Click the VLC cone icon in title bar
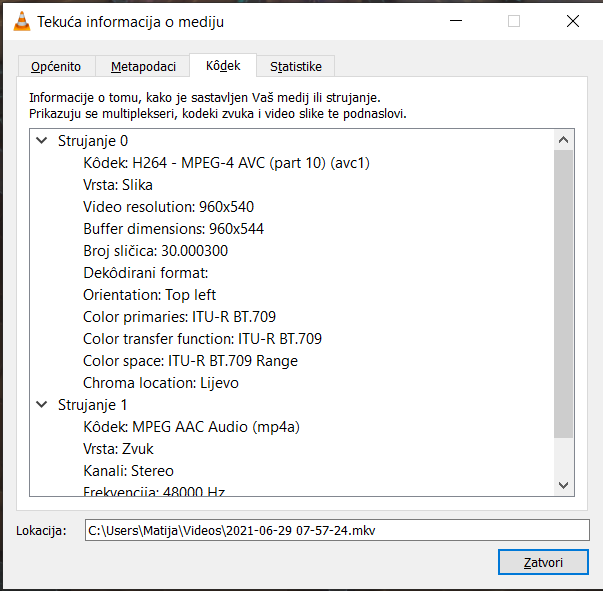This screenshot has width=603, height=591. pos(20,21)
